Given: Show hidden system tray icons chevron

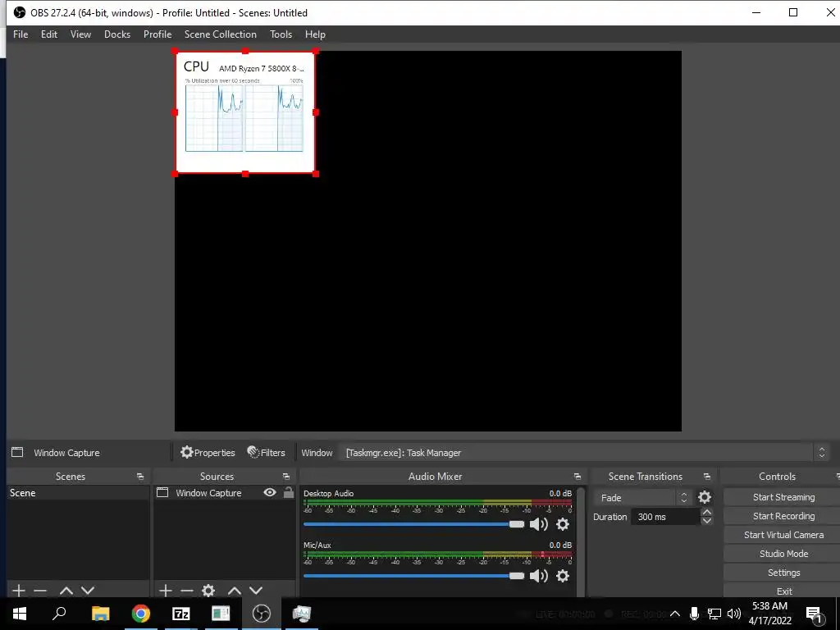Looking at the screenshot, I should point(675,614).
